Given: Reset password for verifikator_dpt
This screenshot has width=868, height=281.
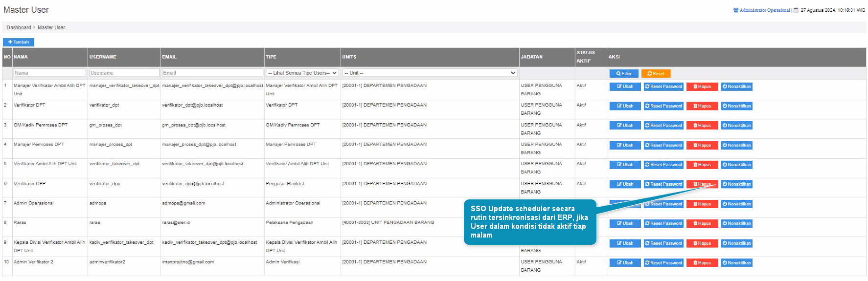Looking at the screenshot, I should coord(663,106).
